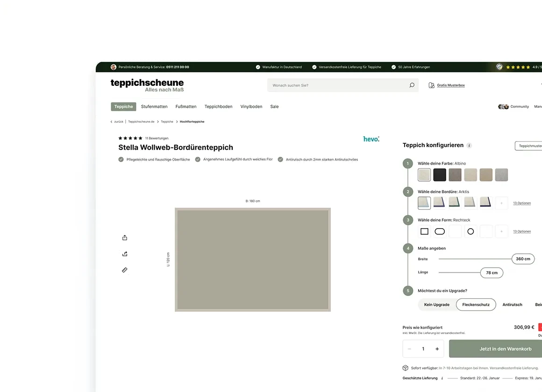Click the Länge slider handle 78 cm
The width and height of the screenshot is (542, 392).
(492, 273)
